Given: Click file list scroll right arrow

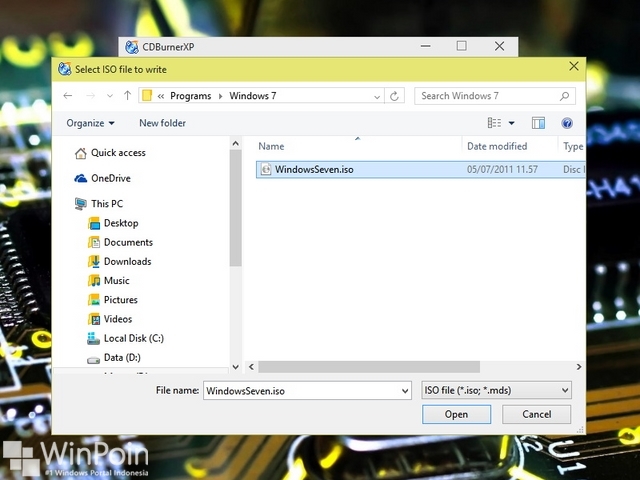Looking at the screenshot, I should [579, 367].
